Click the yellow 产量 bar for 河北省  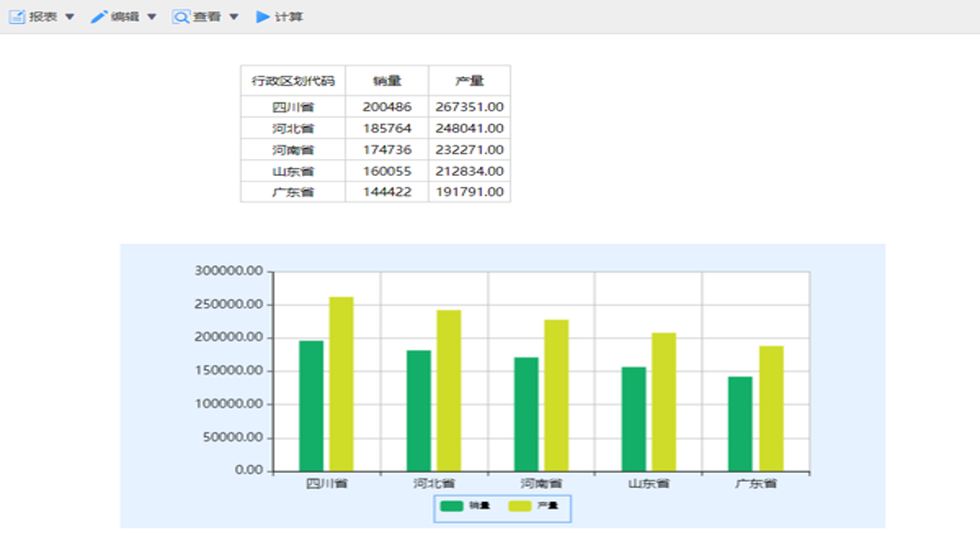point(449,390)
